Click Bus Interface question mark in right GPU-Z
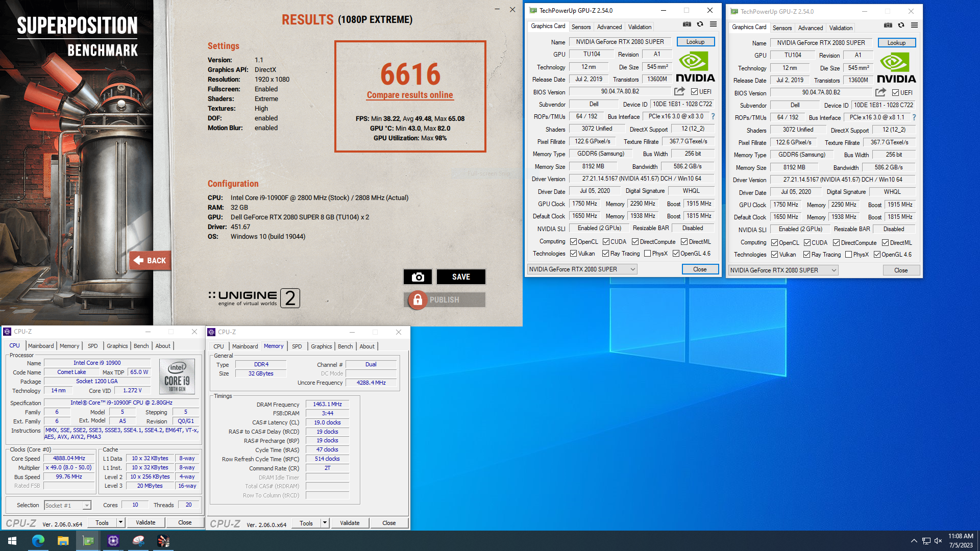 [x=914, y=117]
